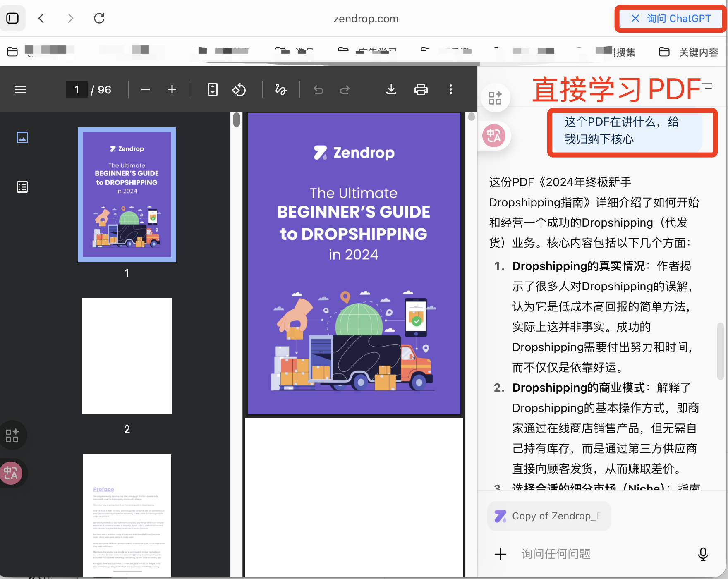Add attachment with the plus button
Image resolution: width=728 pixels, height=579 pixels.
[x=500, y=554]
